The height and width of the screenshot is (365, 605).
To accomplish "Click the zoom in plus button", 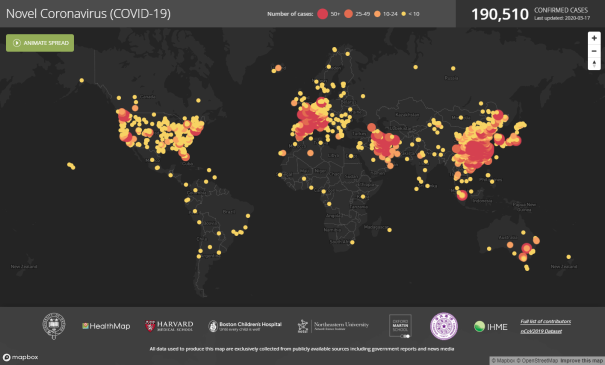I will coord(594,38).
